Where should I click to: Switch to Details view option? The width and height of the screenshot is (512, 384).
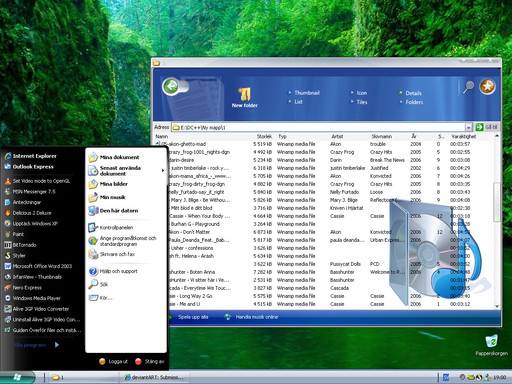(410, 93)
